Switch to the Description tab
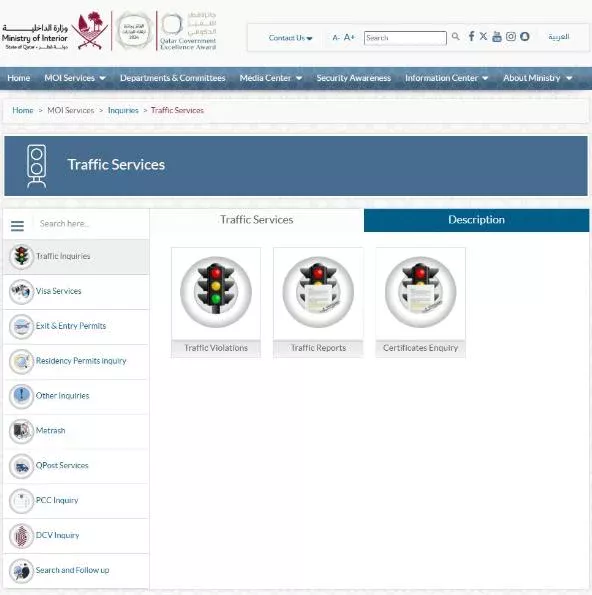 pyautogui.click(x=477, y=220)
